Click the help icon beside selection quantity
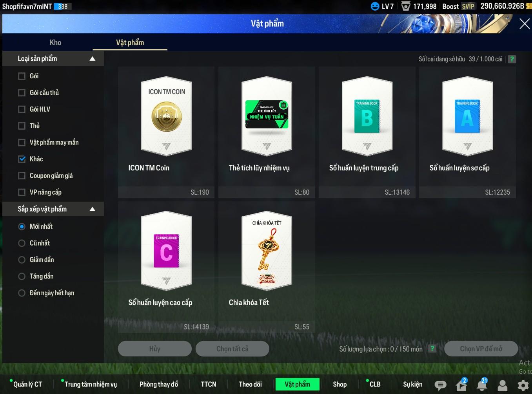532x394 pixels. 432,349
